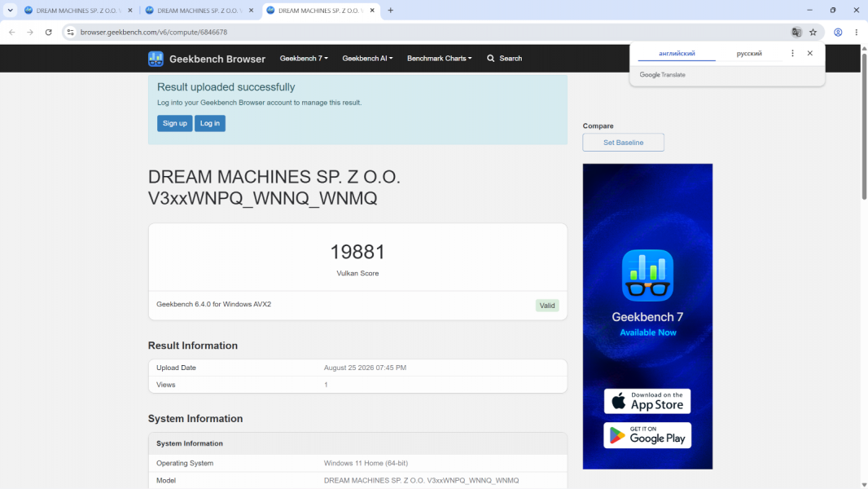Click the Valid status badge
Image resolution: width=868 pixels, height=489 pixels.
click(x=547, y=305)
